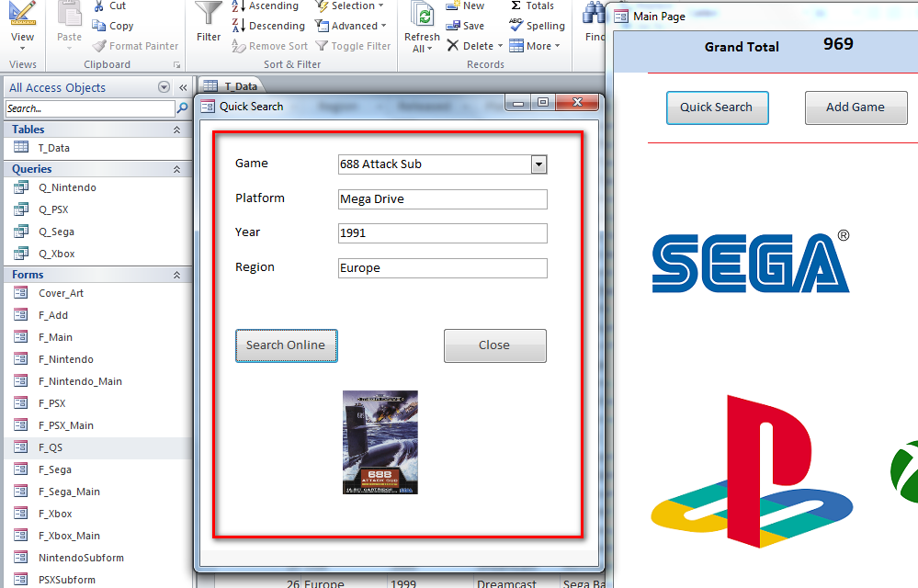Collapse the Queries group
Image resolution: width=918 pixels, height=588 pixels.
tap(176, 169)
